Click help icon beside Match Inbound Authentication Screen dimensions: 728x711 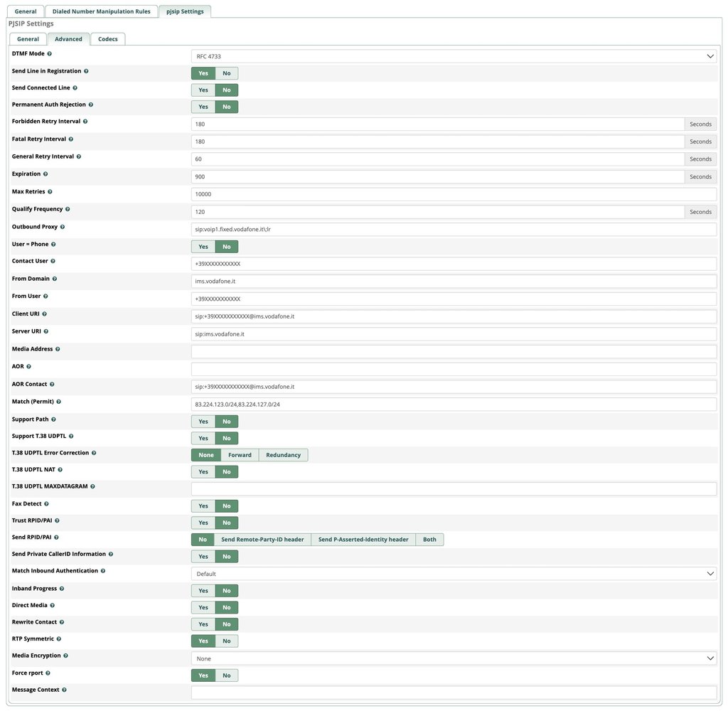pos(103,571)
